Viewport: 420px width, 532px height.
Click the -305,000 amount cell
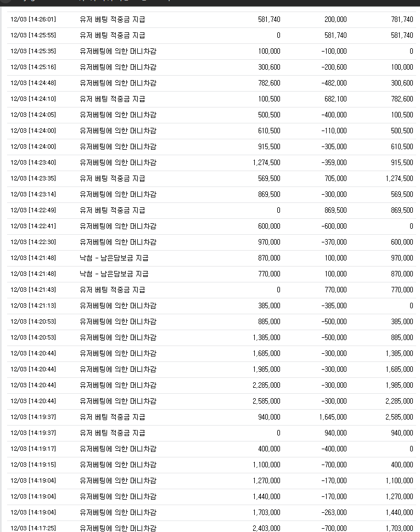tap(334, 146)
